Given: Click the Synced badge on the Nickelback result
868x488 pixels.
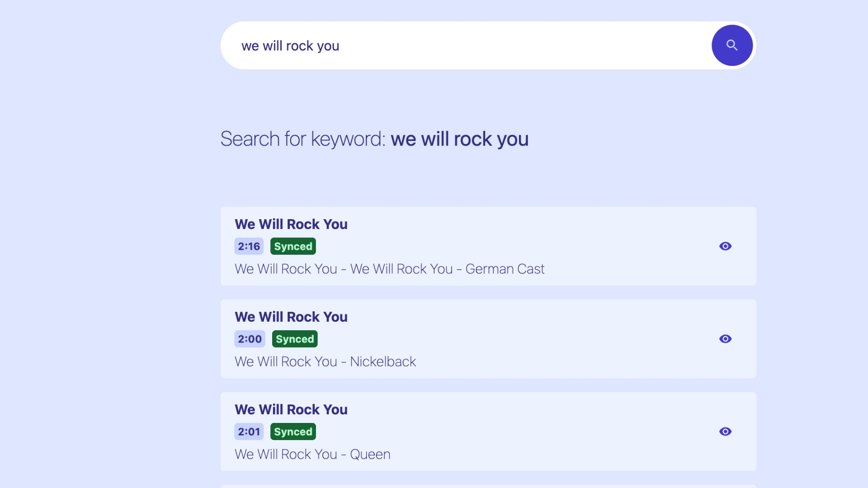Looking at the screenshot, I should 294,339.
